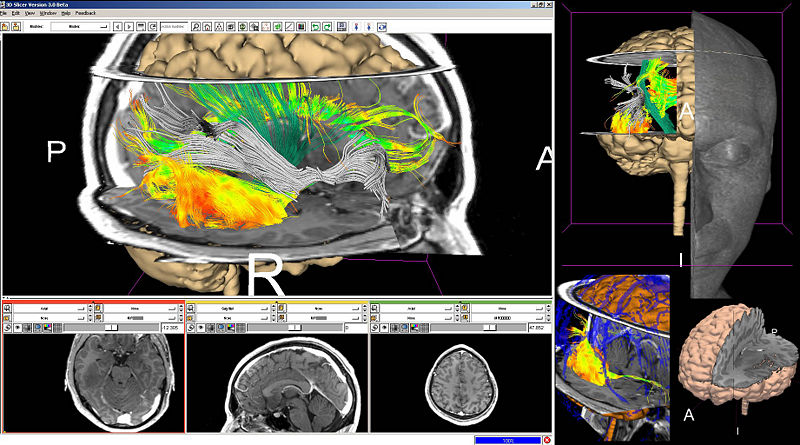Open the File menu
This screenshot has width=800, height=445.
5,12
